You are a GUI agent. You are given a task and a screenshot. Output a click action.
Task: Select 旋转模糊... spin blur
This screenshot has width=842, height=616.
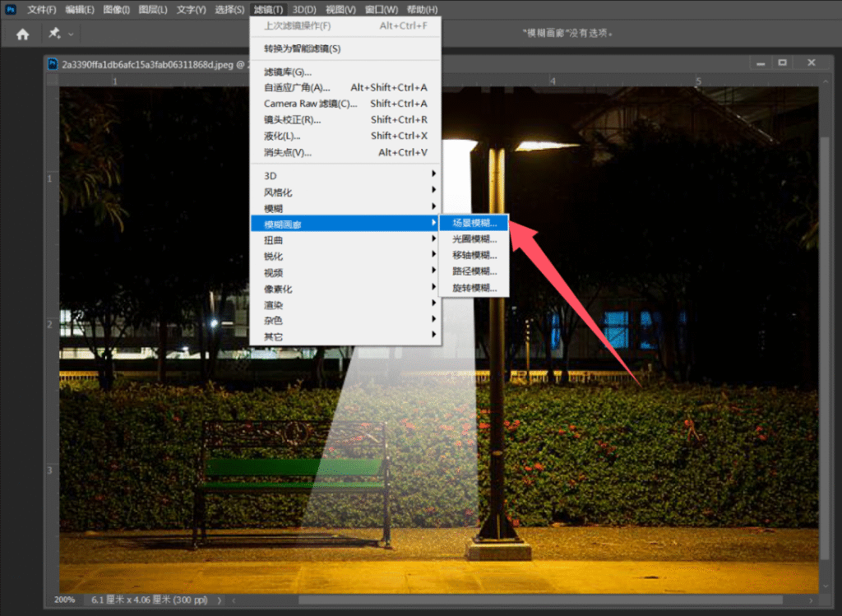(x=474, y=288)
